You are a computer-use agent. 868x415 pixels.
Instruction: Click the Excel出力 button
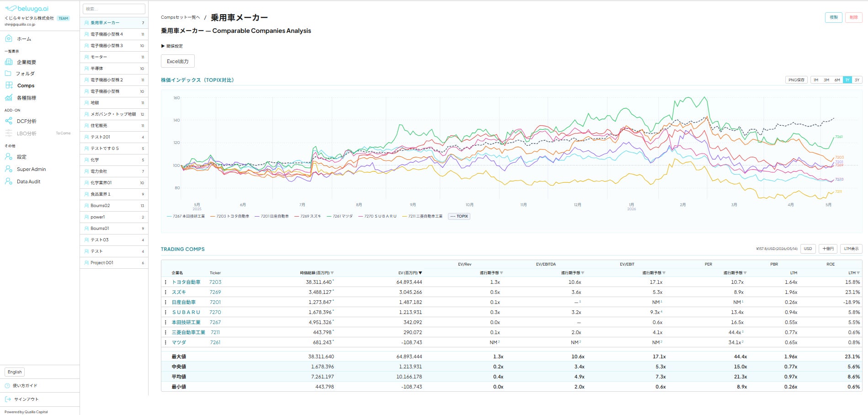pyautogui.click(x=178, y=61)
